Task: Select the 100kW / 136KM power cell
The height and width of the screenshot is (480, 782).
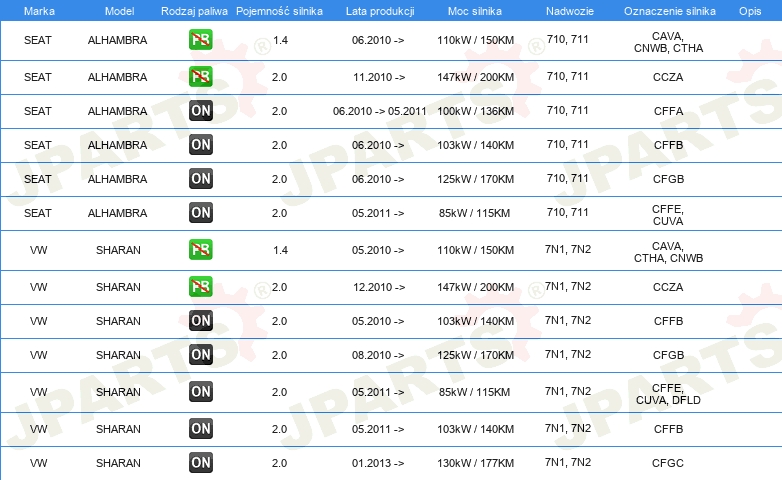Action: [x=475, y=111]
